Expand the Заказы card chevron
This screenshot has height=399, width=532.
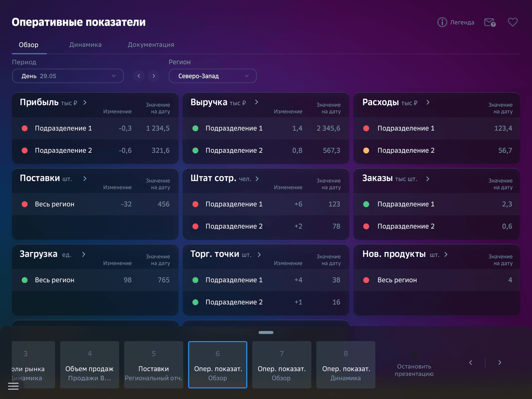[428, 179]
